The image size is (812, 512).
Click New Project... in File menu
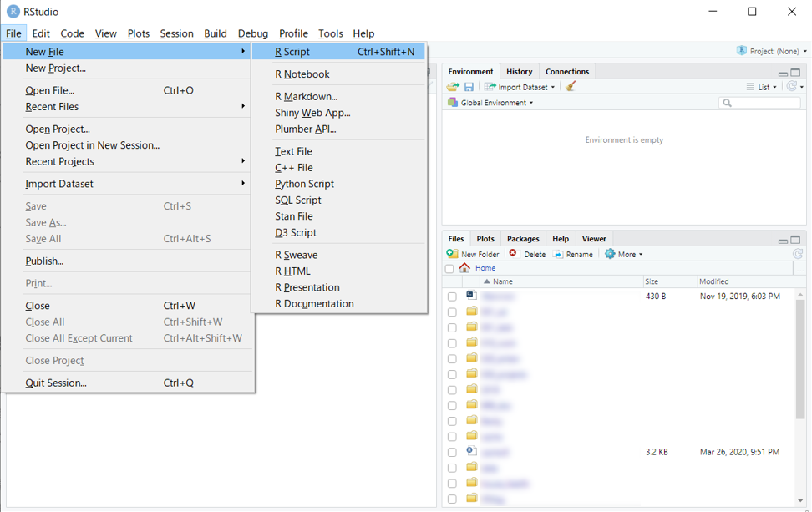(127, 68)
